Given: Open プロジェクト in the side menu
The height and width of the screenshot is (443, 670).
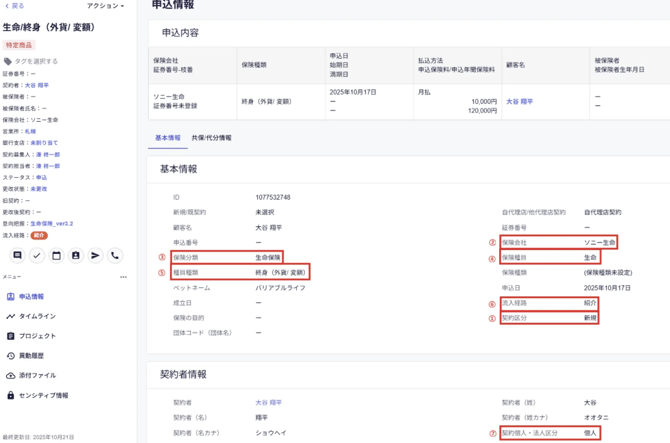Looking at the screenshot, I should coord(37,336).
